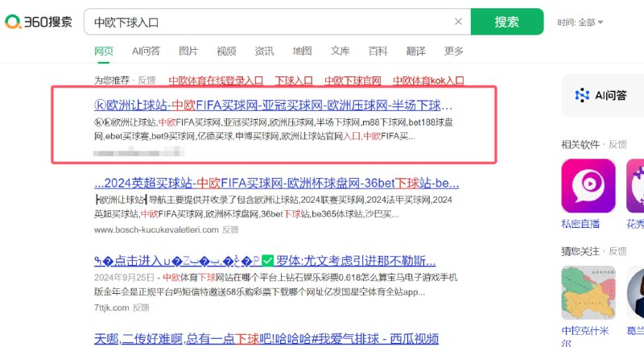Click suggestion 中欧下球官网
Image resolution: width=644 pixels, height=347 pixels.
click(353, 81)
